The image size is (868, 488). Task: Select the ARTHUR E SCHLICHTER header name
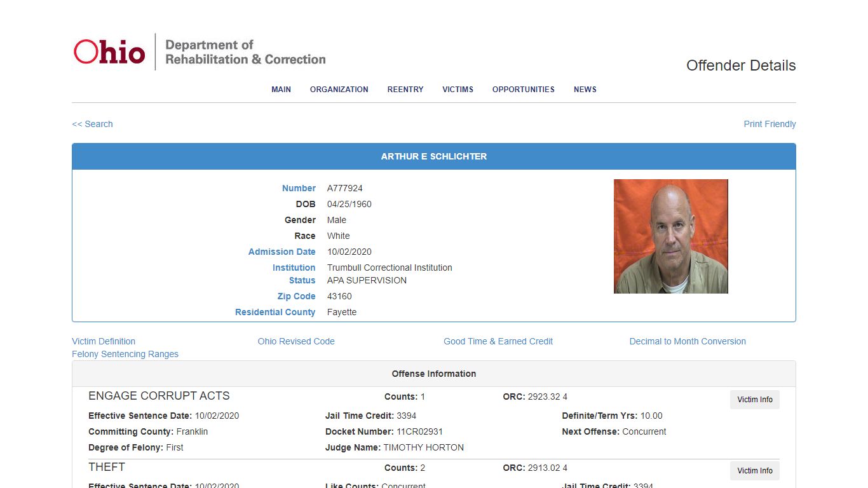tap(434, 156)
